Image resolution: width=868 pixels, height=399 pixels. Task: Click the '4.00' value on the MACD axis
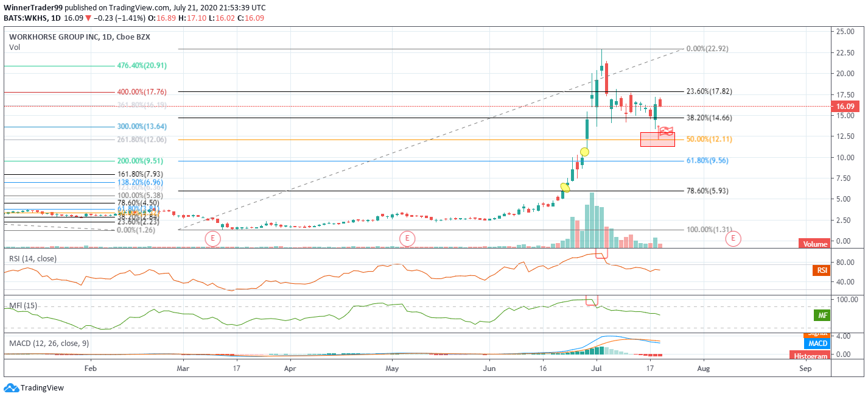[x=845, y=336]
